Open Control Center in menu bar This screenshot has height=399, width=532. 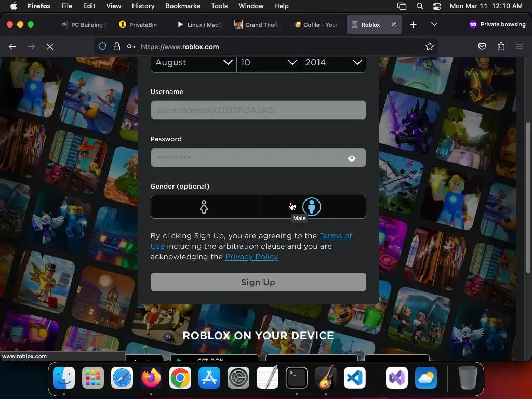[436, 6]
